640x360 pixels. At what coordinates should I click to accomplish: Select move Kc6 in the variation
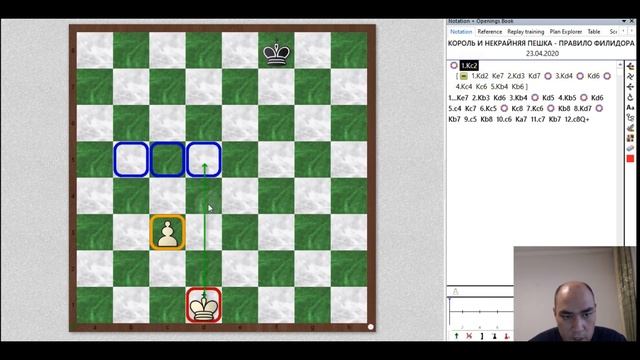click(x=482, y=87)
